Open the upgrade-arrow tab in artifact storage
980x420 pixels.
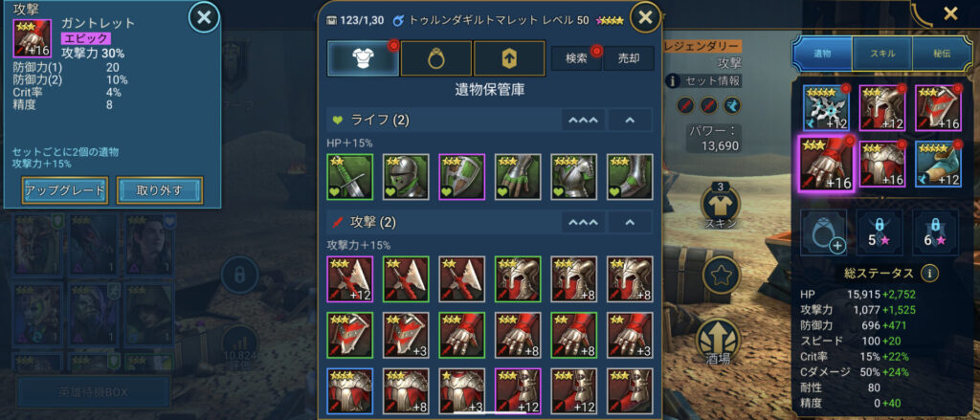(x=509, y=58)
